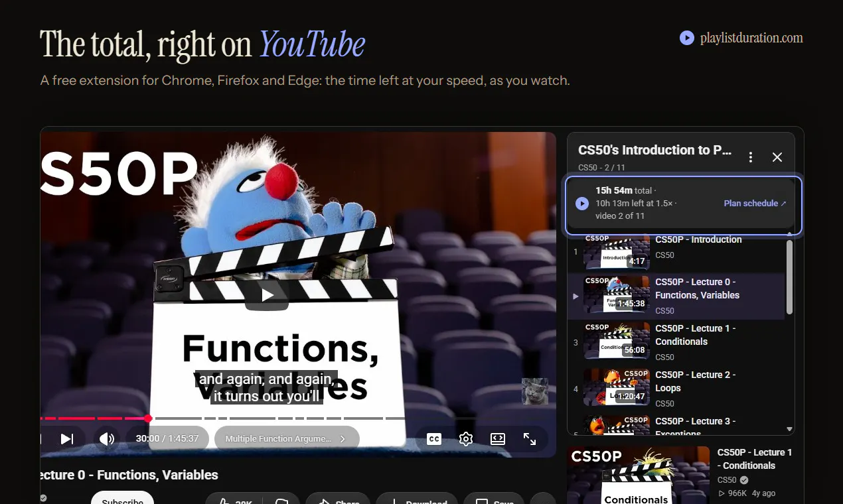Click the 56:08 duration badge
Screen dimensions: 843x504
tap(635, 350)
